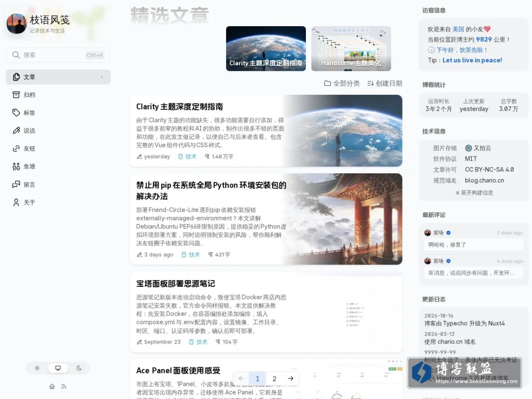
Task: Click the folder icon beside 全部分类
Action: 328,83
